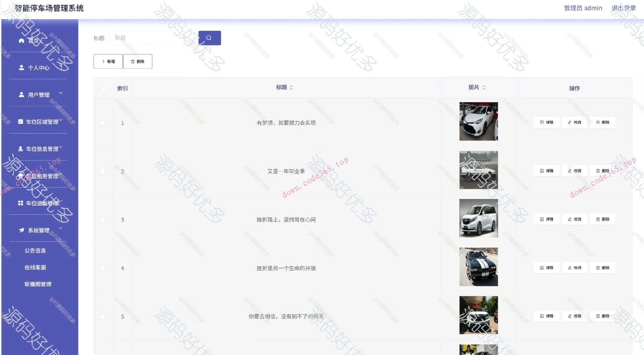Check the checkbox for row 2
The image size is (644, 355).
(x=103, y=171)
